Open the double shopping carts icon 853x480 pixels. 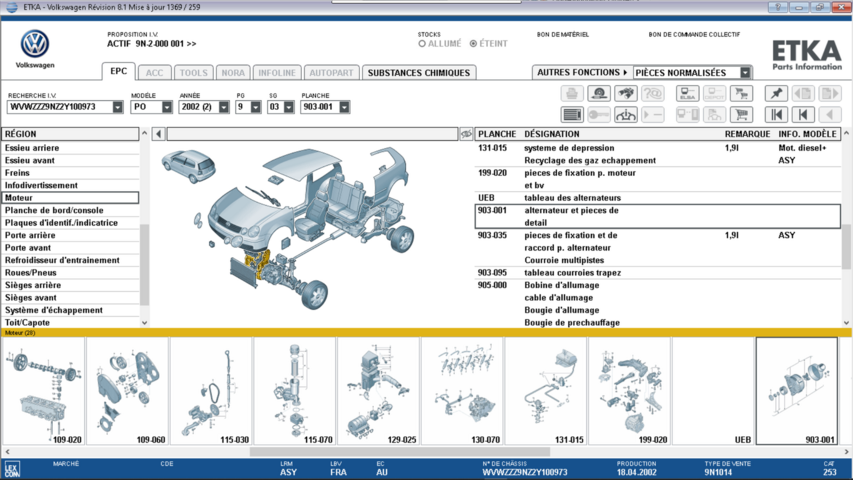point(741,94)
